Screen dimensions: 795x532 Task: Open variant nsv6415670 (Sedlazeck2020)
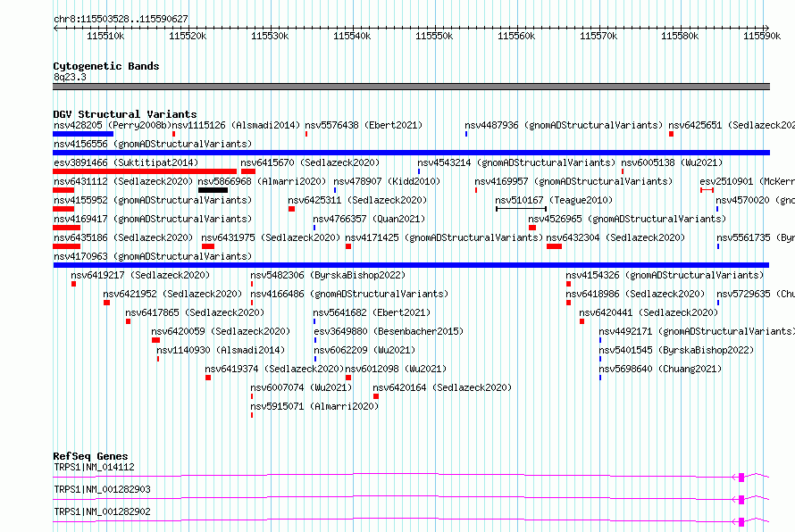click(310, 162)
